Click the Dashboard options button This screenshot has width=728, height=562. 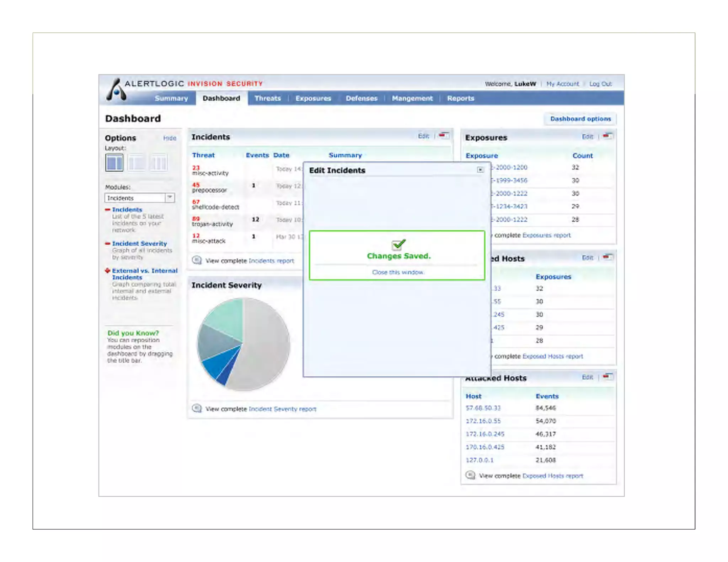580,119
